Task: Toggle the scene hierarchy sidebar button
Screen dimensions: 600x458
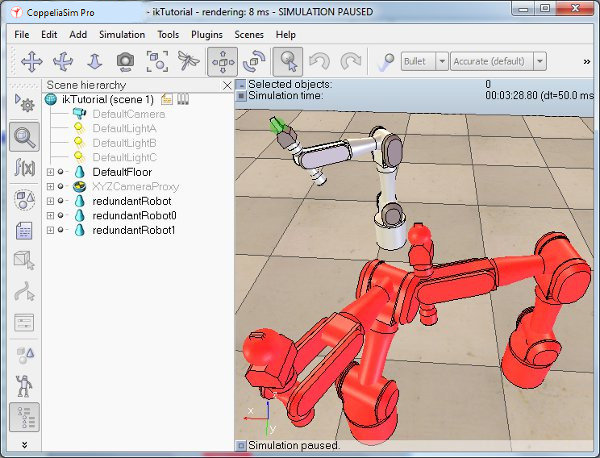Action: [x=24, y=417]
